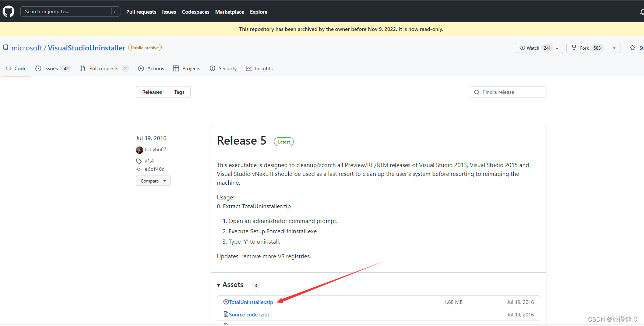Download TotalUninstaller.zip
644x326 pixels.
click(x=251, y=302)
